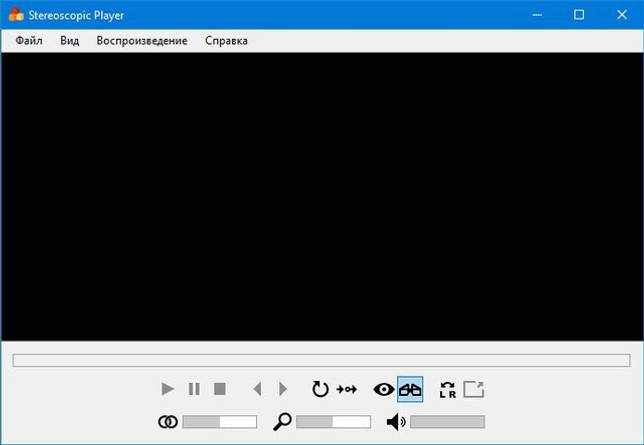The height and width of the screenshot is (445, 644).
Task: Click the Stereoscopic Player app icon
Action: coord(16,15)
